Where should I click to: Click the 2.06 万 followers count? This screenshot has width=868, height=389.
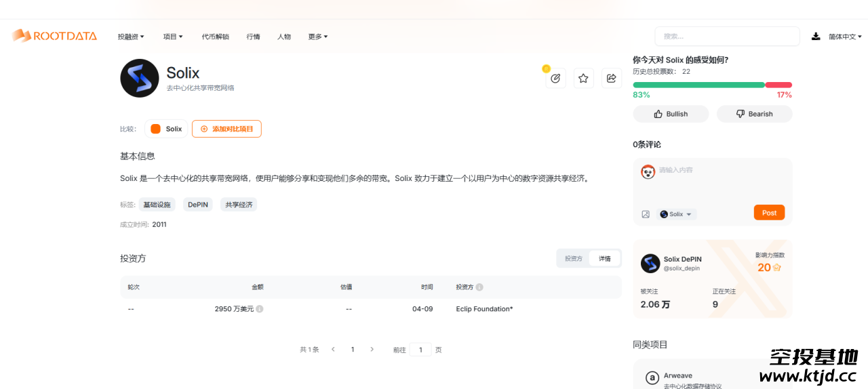pyautogui.click(x=655, y=304)
